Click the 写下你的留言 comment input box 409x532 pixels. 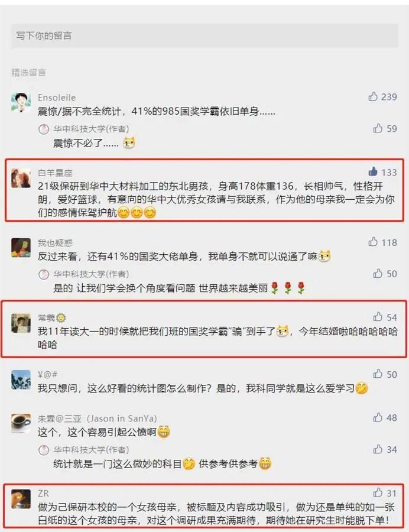204,35
